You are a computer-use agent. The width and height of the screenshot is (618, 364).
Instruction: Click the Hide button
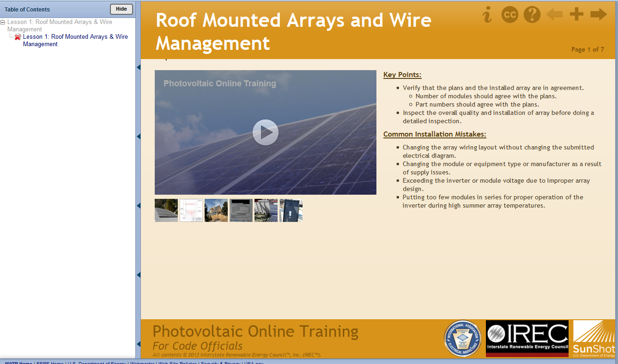tap(121, 9)
